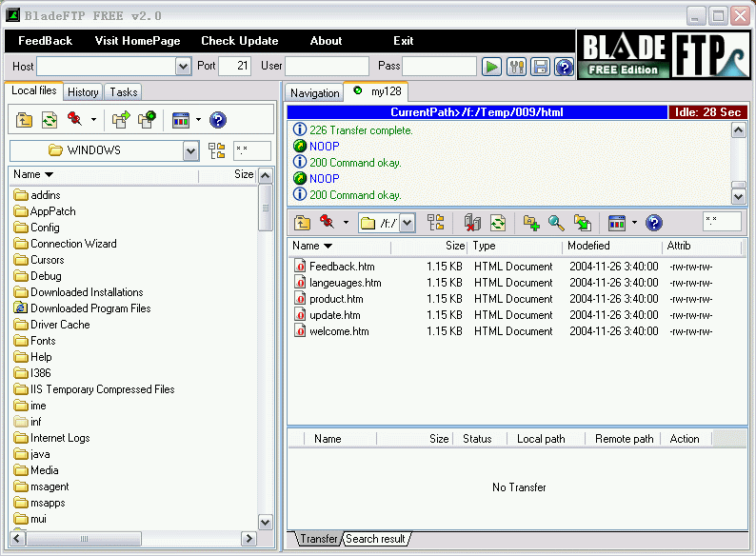This screenshot has width=756, height=556.
Task: Toggle local folder tree view icon
Action: tap(216, 150)
